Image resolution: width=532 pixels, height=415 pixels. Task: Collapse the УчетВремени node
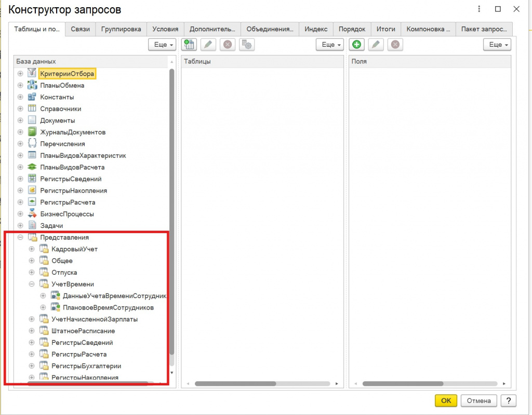click(x=32, y=284)
